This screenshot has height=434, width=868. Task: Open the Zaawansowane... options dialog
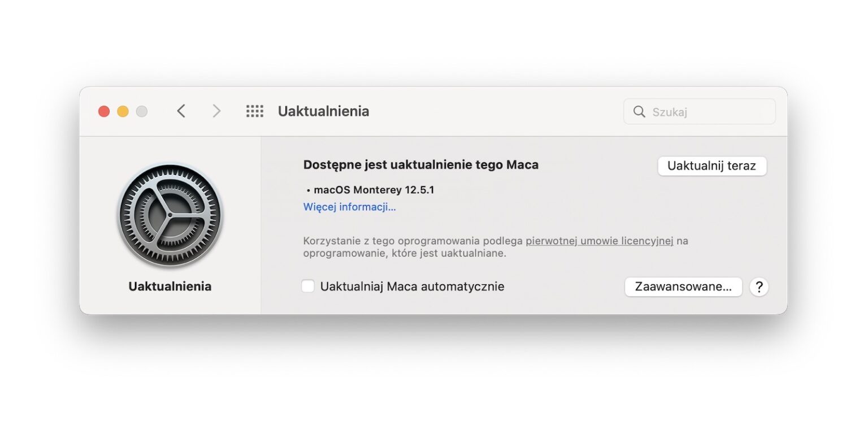(683, 287)
